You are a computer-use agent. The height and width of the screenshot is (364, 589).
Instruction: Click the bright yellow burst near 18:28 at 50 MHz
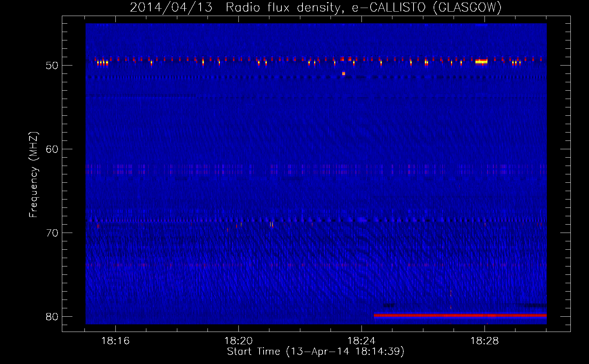click(481, 62)
